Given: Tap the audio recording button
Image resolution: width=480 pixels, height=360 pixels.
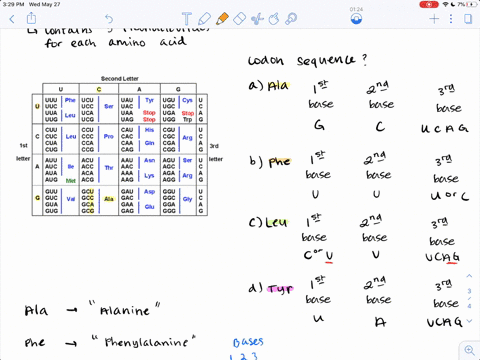Looking at the screenshot, I should pyautogui.click(x=356, y=20).
